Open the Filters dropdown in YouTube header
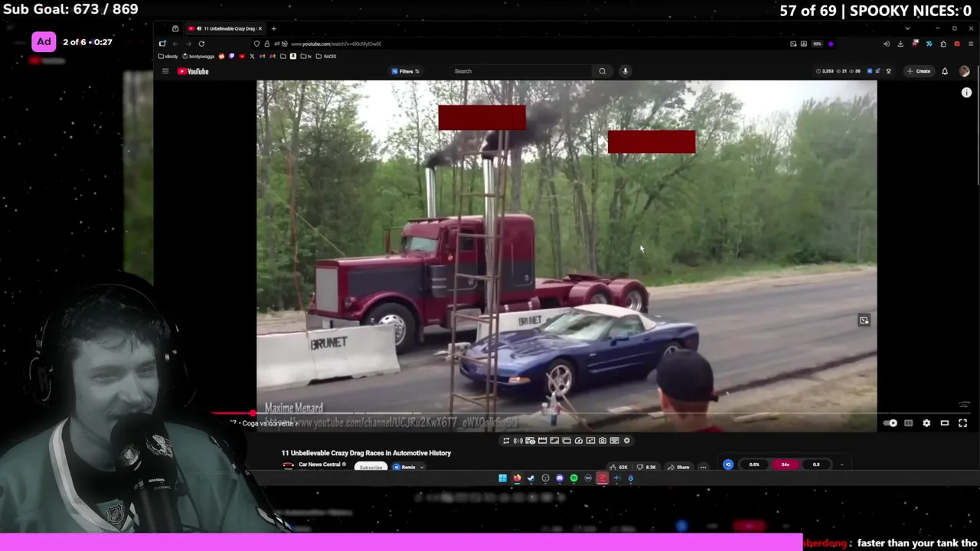The image size is (980, 551). (406, 71)
